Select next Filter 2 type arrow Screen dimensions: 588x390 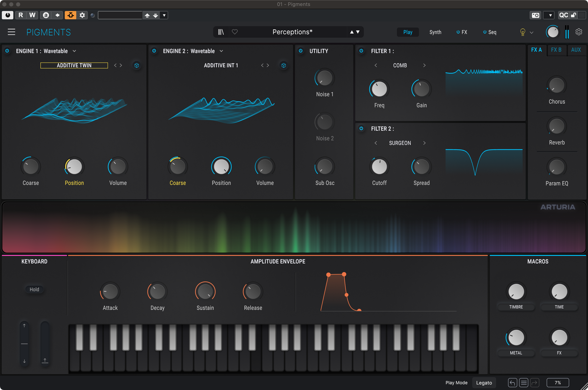coord(424,143)
